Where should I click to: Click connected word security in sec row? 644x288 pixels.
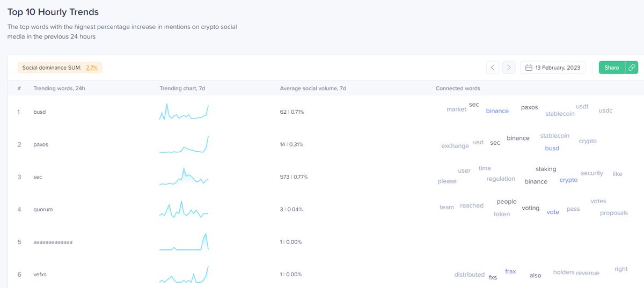592,173
